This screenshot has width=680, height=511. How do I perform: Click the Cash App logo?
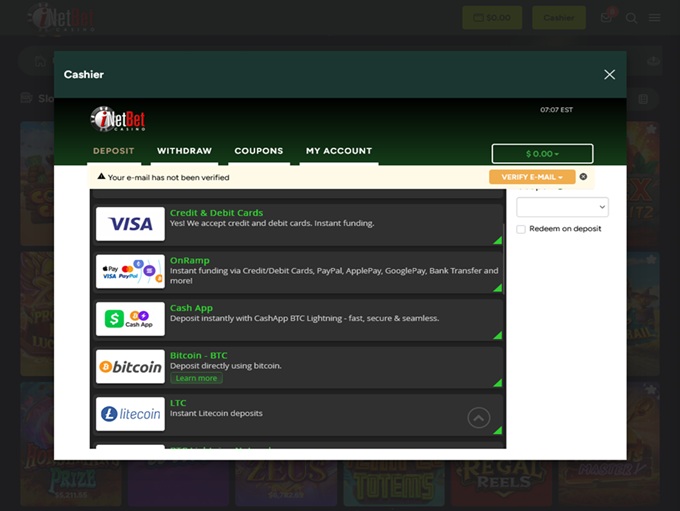click(130, 319)
